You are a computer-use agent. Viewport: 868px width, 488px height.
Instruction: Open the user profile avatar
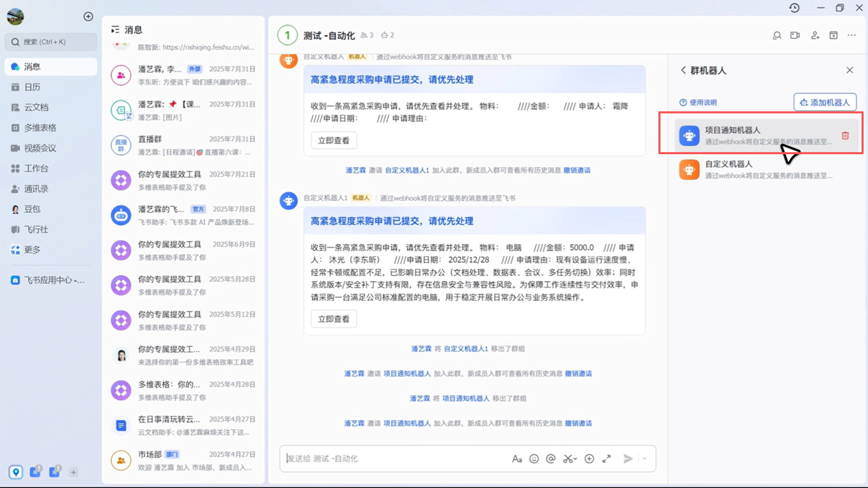click(15, 16)
